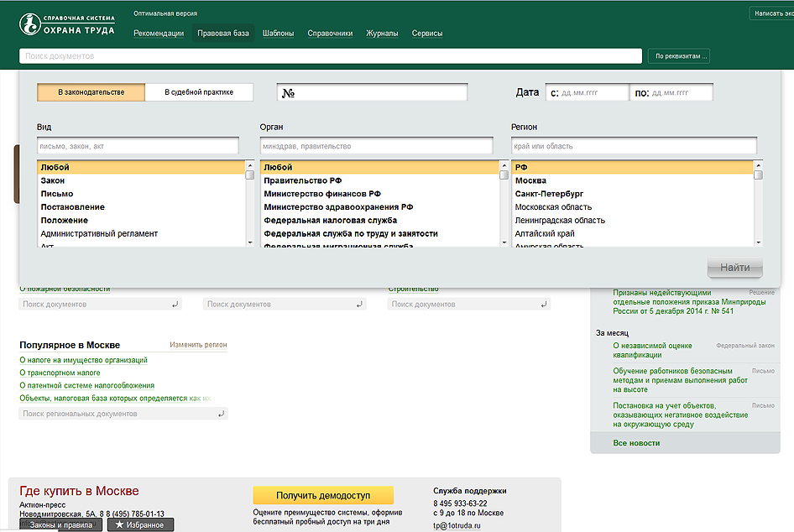Click the Регион list scrollbar thumb
This screenshot has height=532, width=794.
tap(758, 175)
